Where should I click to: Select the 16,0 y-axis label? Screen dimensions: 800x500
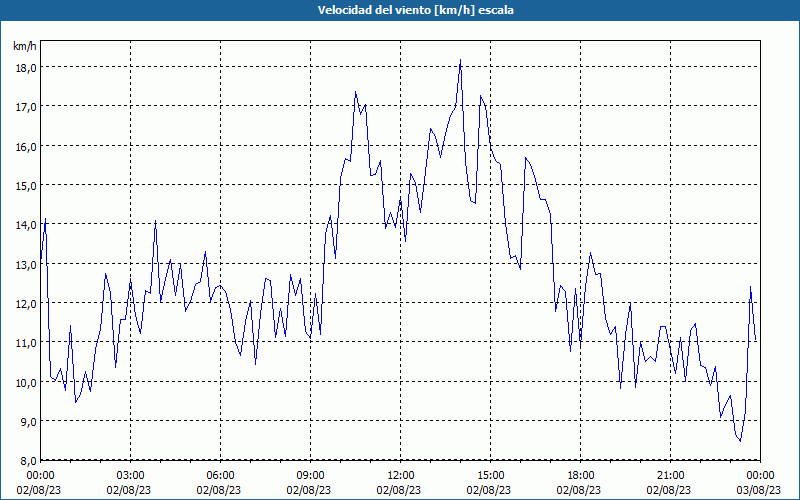tap(26, 147)
